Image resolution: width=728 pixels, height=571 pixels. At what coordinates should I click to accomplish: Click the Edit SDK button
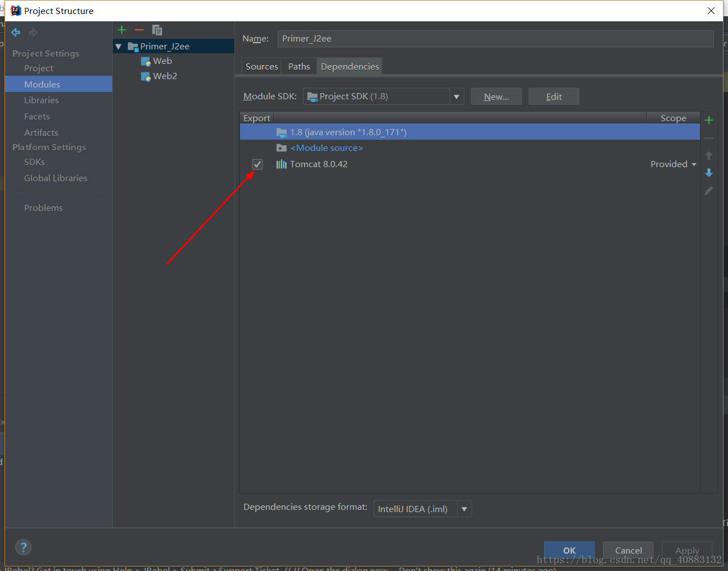[554, 96]
